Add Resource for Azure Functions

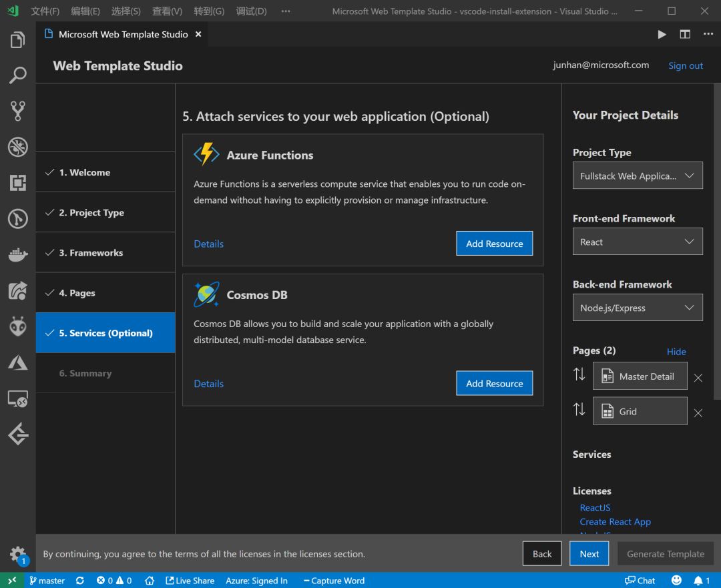pos(494,244)
